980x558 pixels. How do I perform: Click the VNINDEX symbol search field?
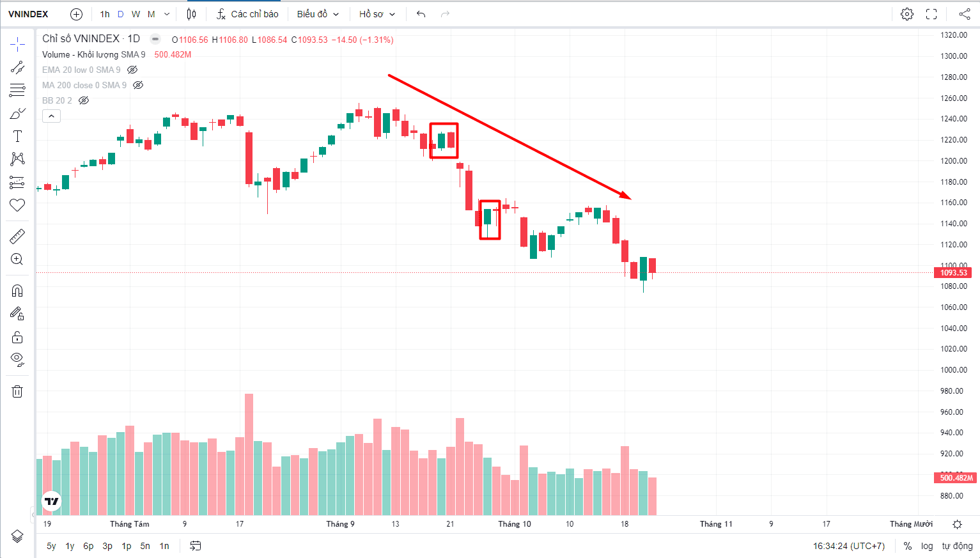coord(28,14)
